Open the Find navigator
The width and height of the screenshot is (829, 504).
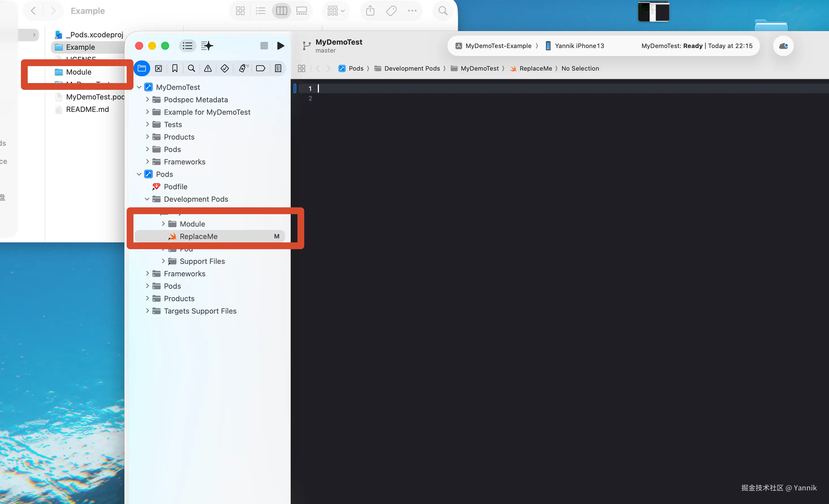point(191,68)
